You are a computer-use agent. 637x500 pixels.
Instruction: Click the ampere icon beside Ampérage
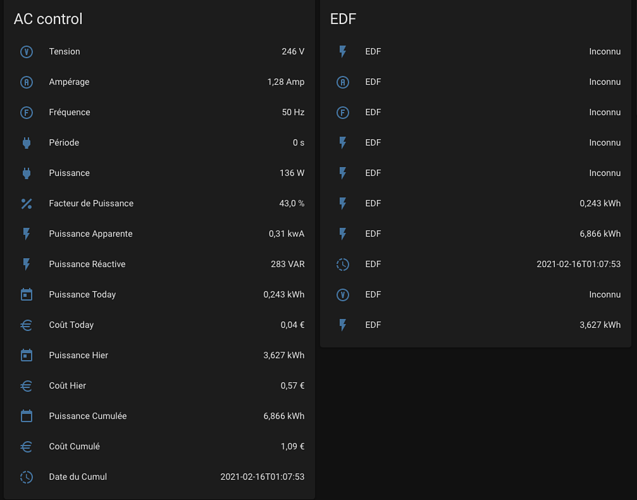(x=26, y=82)
